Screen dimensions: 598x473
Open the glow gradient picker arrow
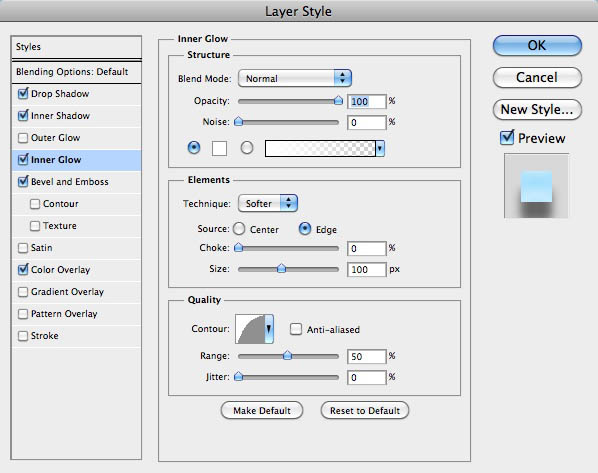(380, 148)
